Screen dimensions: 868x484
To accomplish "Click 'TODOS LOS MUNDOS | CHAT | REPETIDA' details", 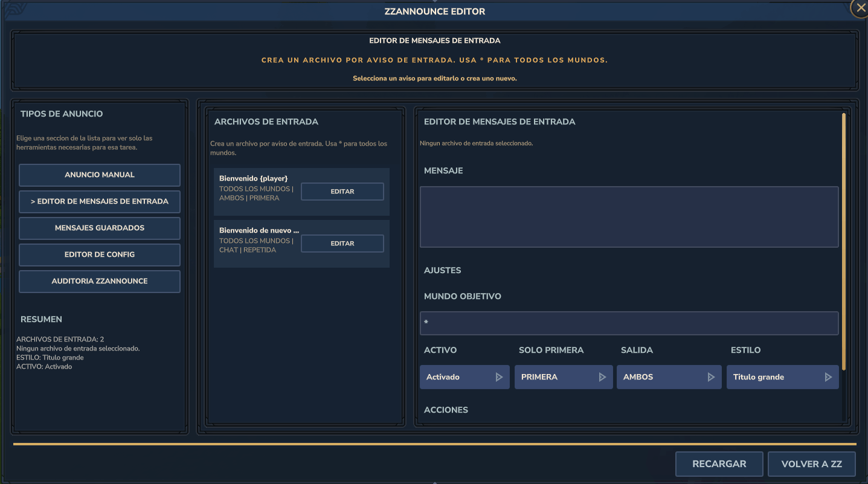I will pos(256,245).
